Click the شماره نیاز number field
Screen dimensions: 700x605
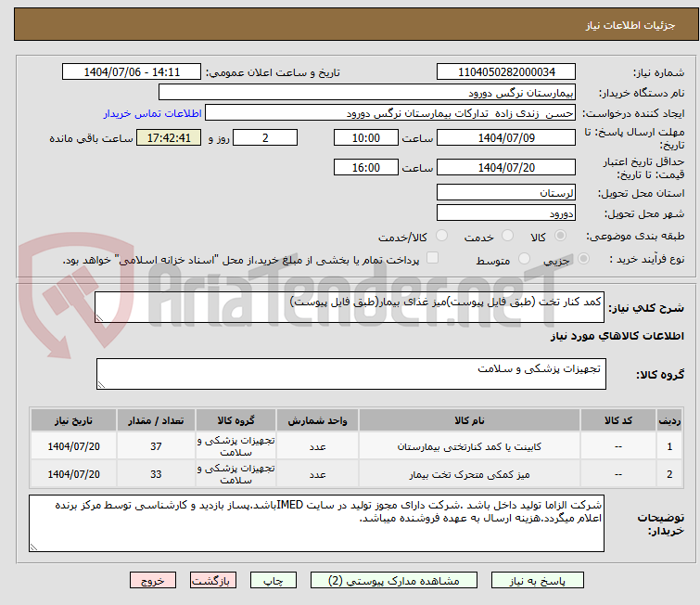506,72
